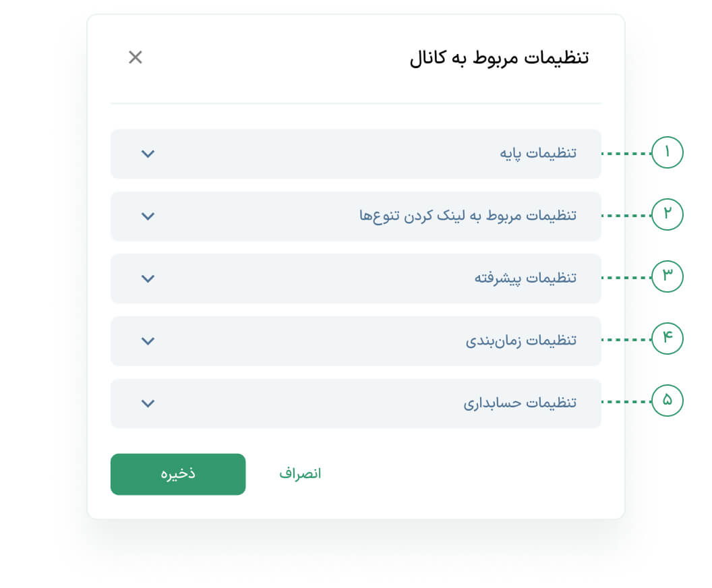Toggle the chevron for تنظیمات حسابداری
The image size is (712, 588).
click(148, 403)
